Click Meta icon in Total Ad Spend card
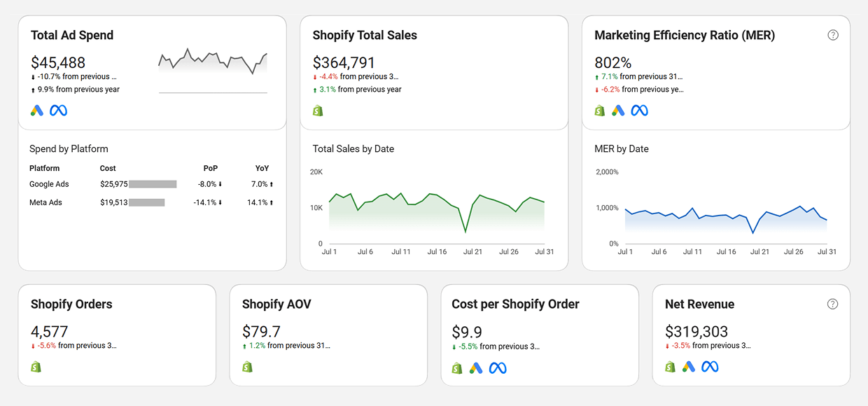The height and width of the screenshot is (406, 868). (x=58, y=111)
